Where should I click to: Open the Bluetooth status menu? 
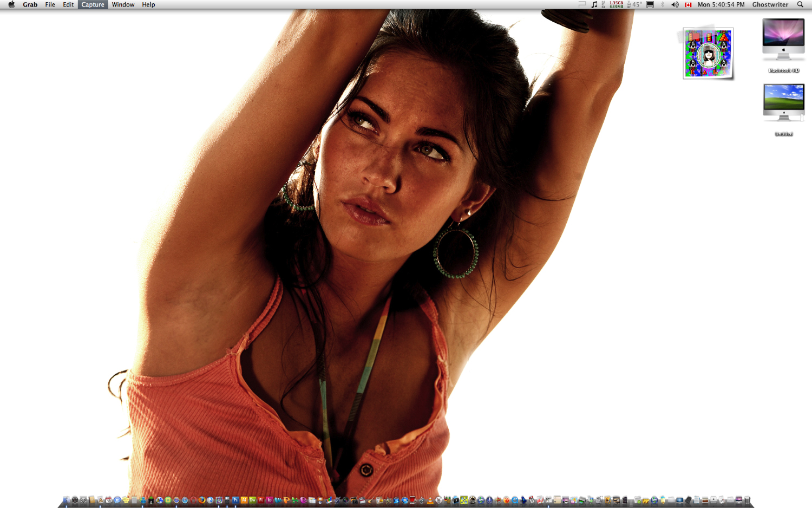pyautogui.click(x=662, y=4)
